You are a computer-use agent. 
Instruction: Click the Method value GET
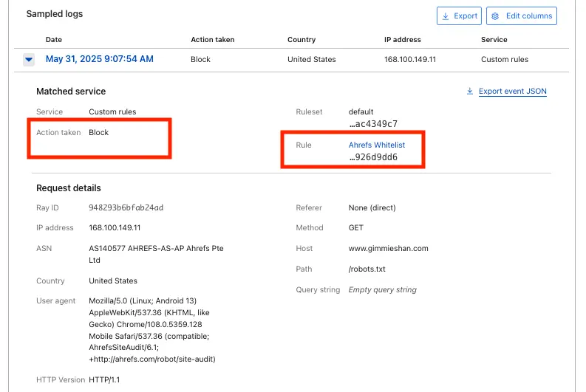coord(355,227)
